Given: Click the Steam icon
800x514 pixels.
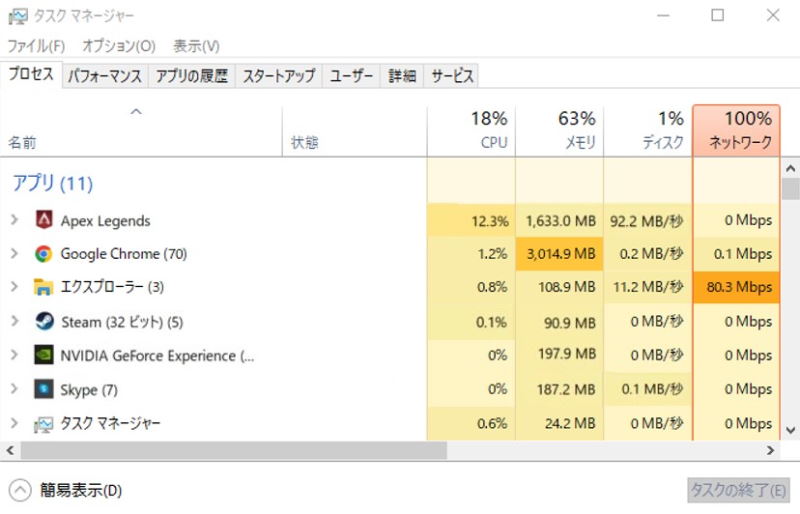Looking at the screenshot, I should tap(44, 322).
